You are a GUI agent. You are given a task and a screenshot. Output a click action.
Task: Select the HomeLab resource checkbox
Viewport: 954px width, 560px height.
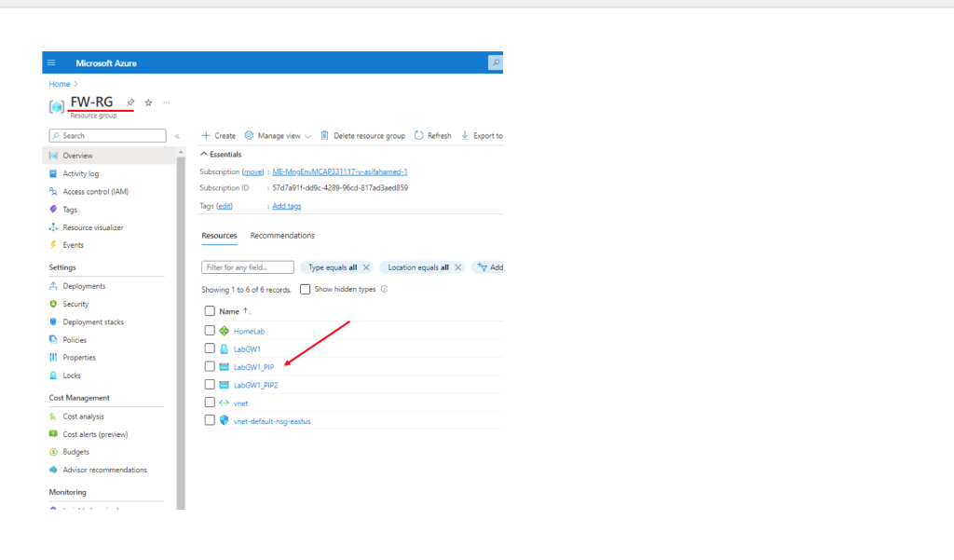point(210,331)
